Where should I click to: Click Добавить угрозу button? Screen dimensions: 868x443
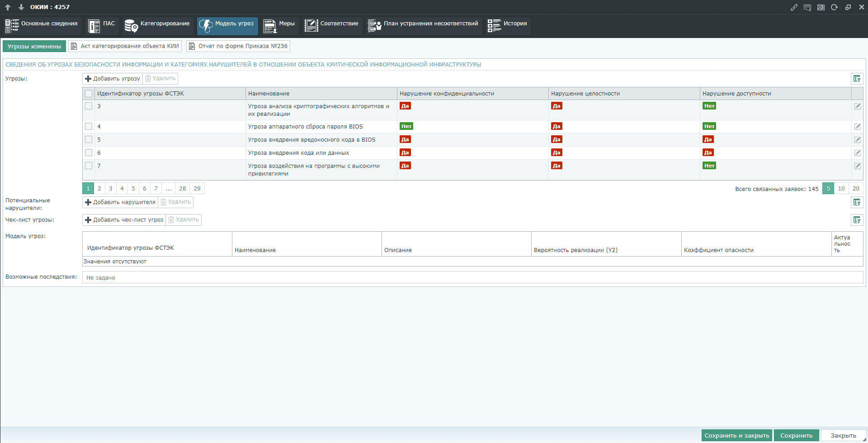click(x=113, y=79)
